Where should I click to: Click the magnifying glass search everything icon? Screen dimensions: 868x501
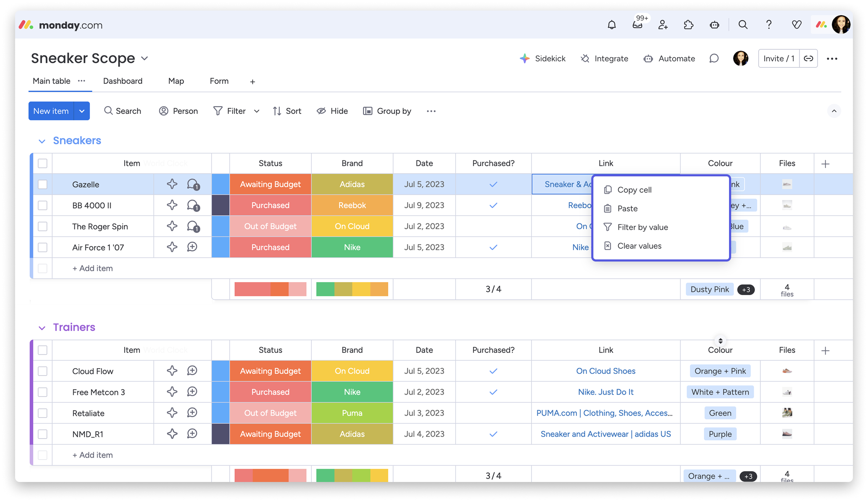tap(743, 25)
